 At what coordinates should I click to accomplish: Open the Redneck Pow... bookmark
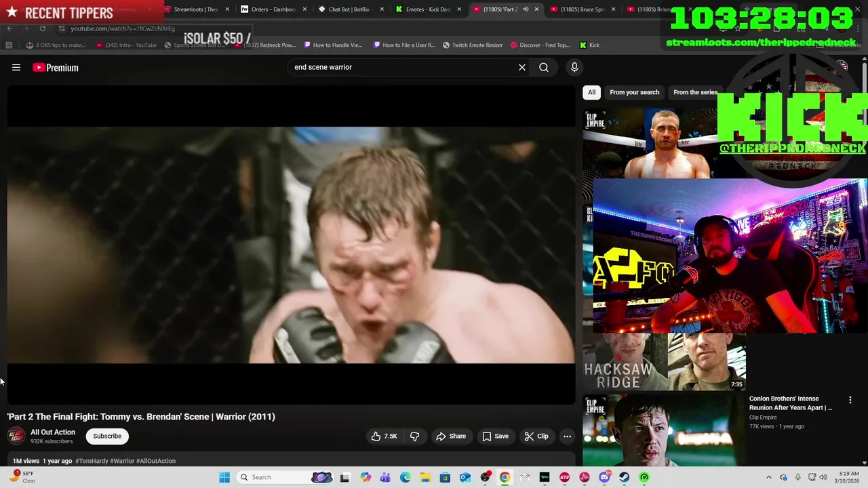tap(265, 45)
